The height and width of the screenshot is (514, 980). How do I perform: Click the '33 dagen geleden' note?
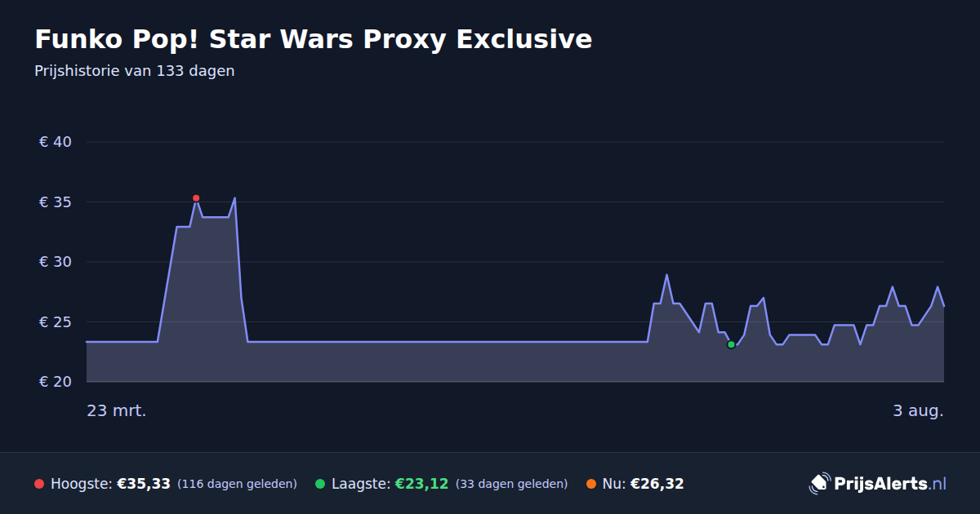coord(511,484)
